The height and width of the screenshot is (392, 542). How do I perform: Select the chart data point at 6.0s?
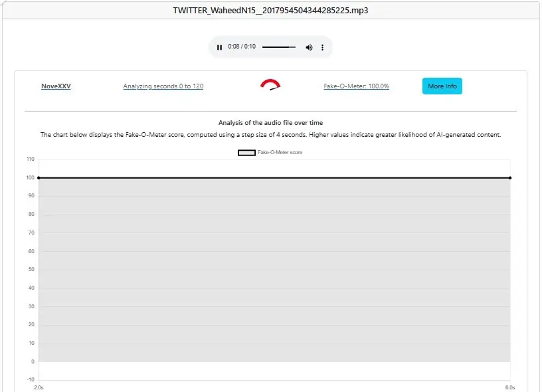point(510,177)
